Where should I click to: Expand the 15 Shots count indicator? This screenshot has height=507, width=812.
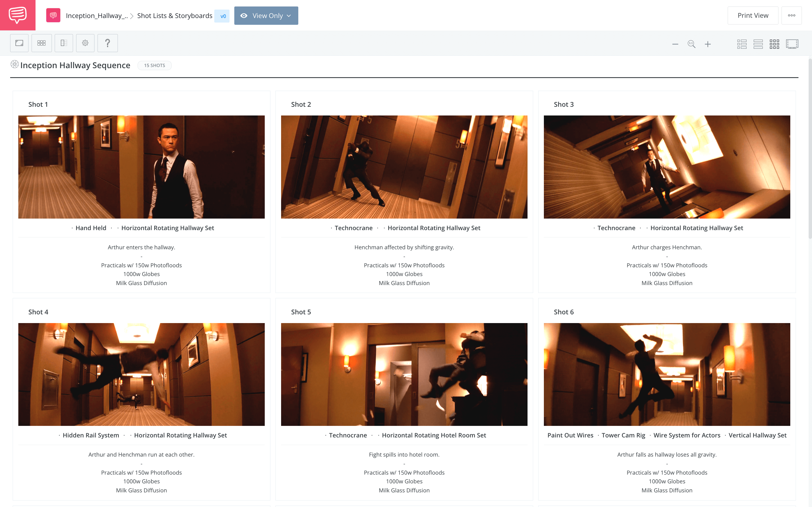coord(155,65)
